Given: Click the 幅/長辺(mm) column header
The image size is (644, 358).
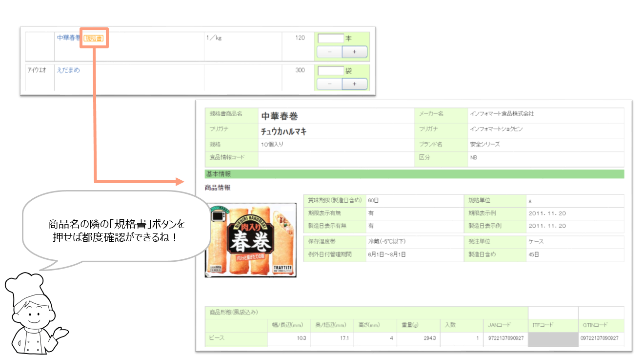Looking at the screenshot, I should coord(289,325).
